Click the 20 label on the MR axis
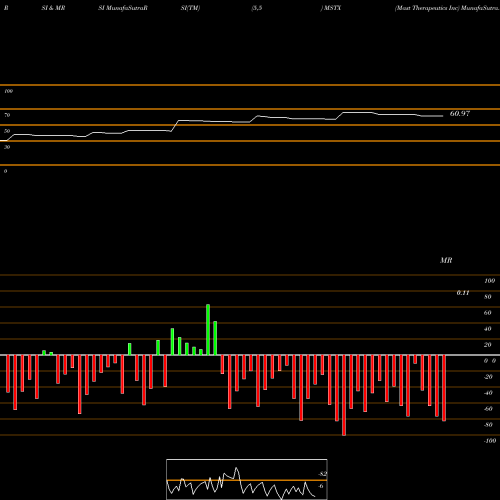The height and width of the screenshot is (500, 500). point(487,345)
